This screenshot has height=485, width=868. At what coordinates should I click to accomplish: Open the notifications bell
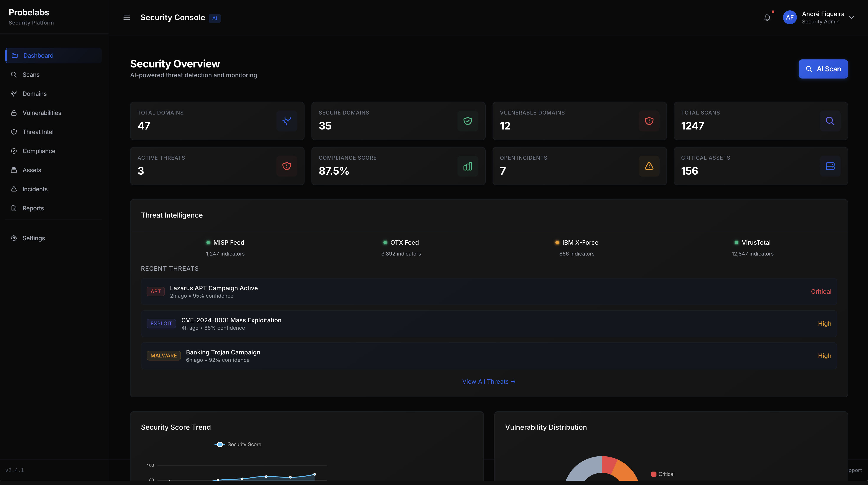pos(767,18)
